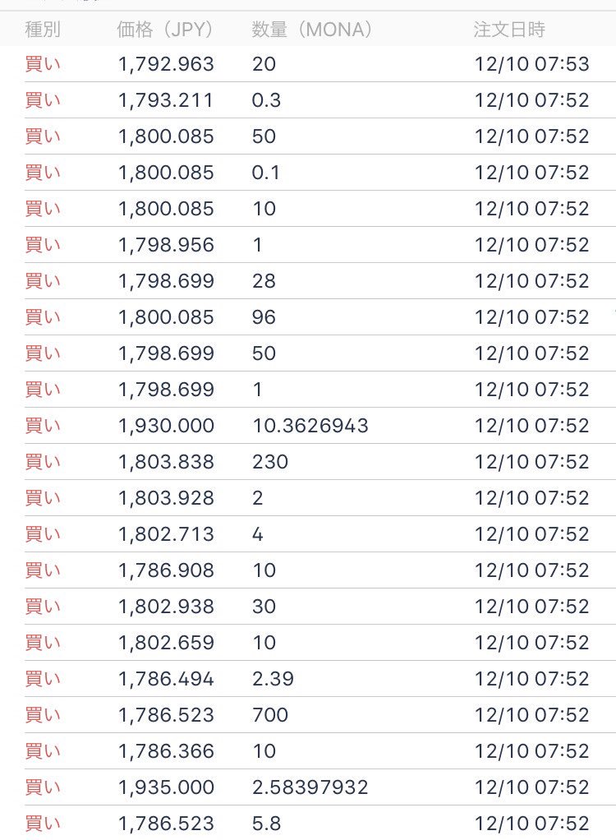Select the order with quantity 2.58397932
Image resolution: width=616 pixels, height=840 pixels.
tap(320, 787)
